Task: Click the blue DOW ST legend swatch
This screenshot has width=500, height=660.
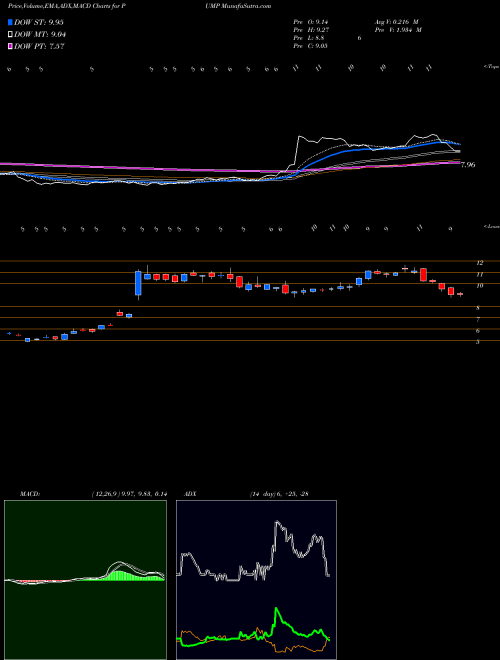Action: coord(10,22)
